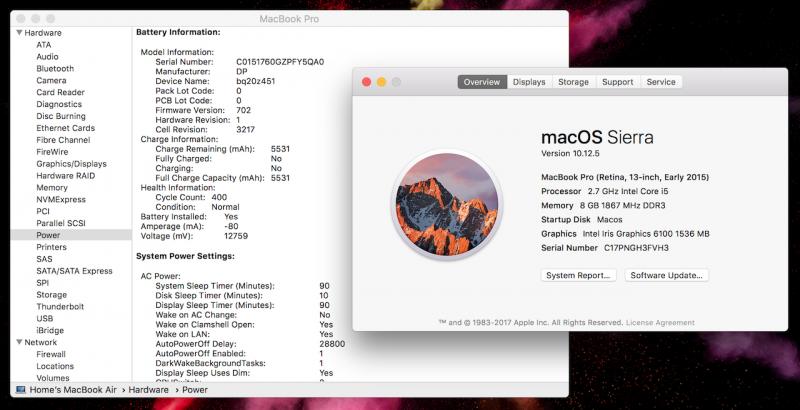Select the Storage sidebar item
Viewport: 800px width, 410px height.
(x=52, y=295)
